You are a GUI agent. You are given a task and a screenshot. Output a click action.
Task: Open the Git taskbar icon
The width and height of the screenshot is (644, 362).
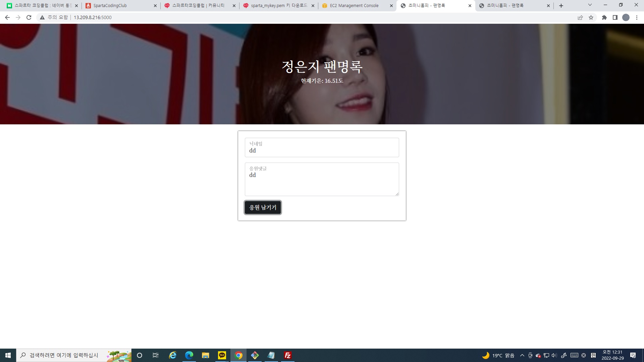click(255, 355)
